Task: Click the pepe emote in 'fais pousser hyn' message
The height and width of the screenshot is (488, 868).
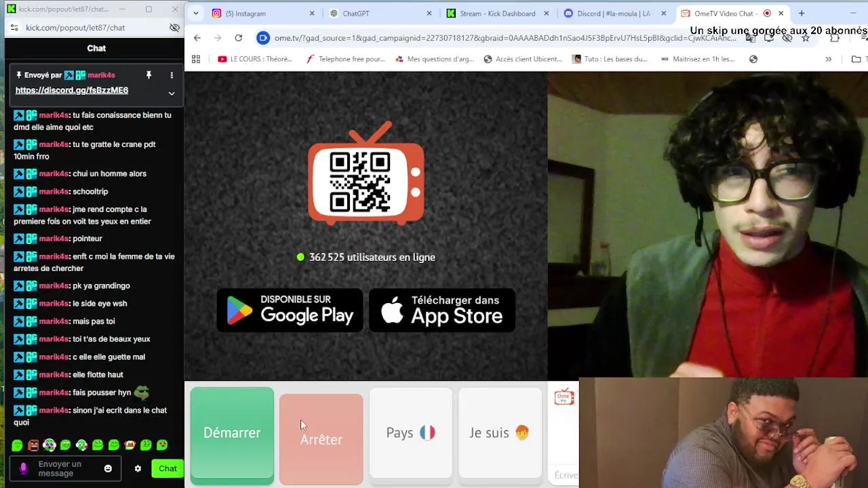Action: [141, 392]
